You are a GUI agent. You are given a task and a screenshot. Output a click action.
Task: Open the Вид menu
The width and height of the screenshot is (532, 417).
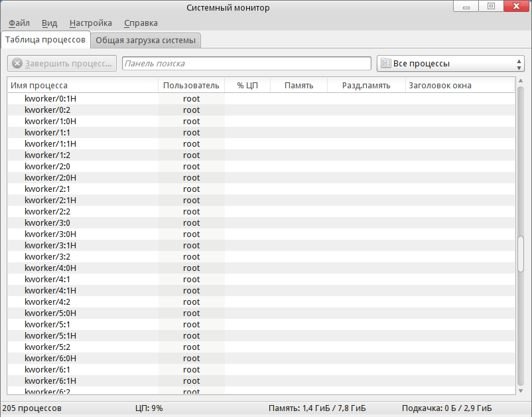pos(49,23)
